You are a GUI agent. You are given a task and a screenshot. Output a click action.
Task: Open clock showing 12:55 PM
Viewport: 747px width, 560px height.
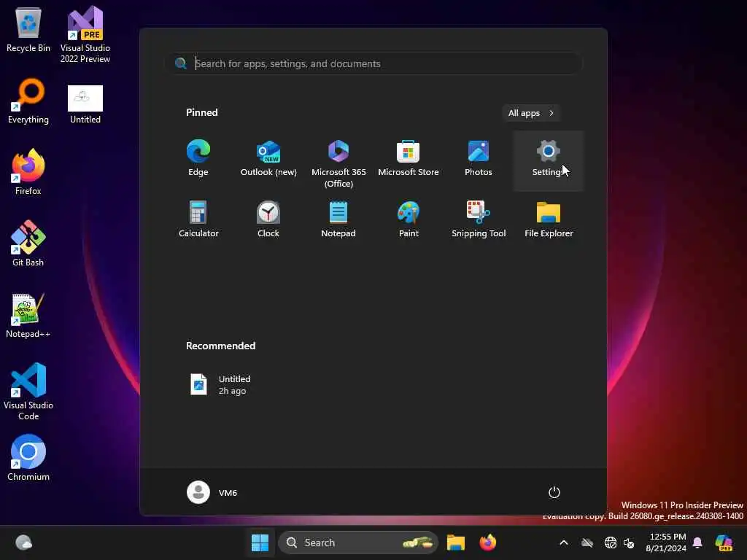pos(666,542)
